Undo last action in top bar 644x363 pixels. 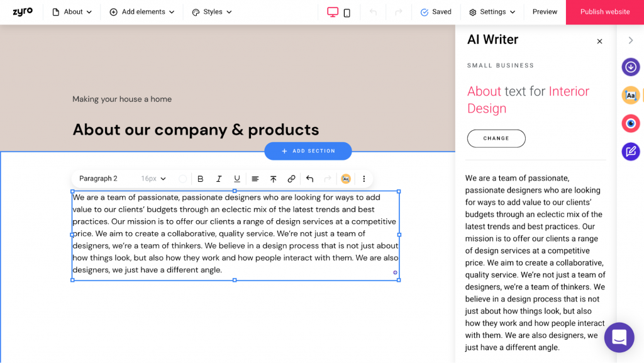click(373, 12)
